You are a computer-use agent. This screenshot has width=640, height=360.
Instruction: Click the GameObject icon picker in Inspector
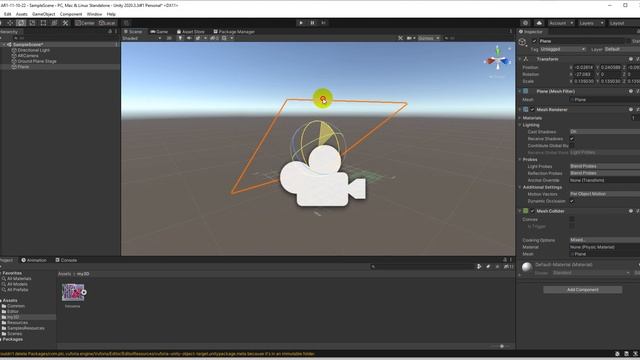(522, 42)
